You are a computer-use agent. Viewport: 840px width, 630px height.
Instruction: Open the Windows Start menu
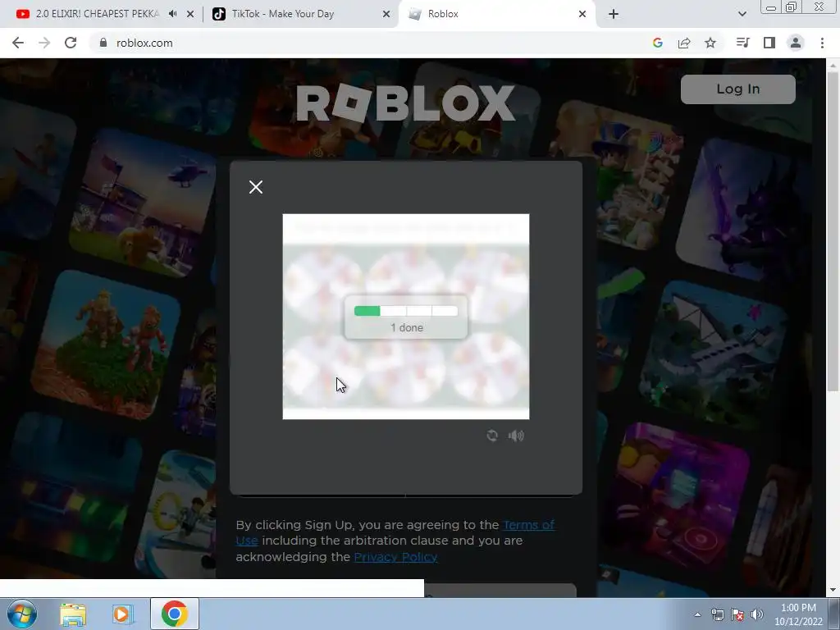21,614
